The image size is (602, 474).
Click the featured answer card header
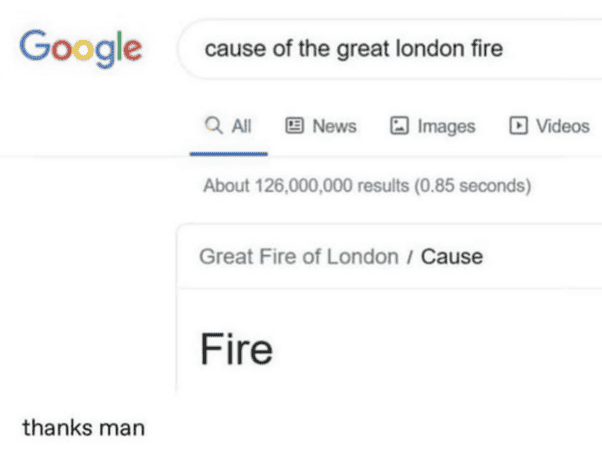390,256
